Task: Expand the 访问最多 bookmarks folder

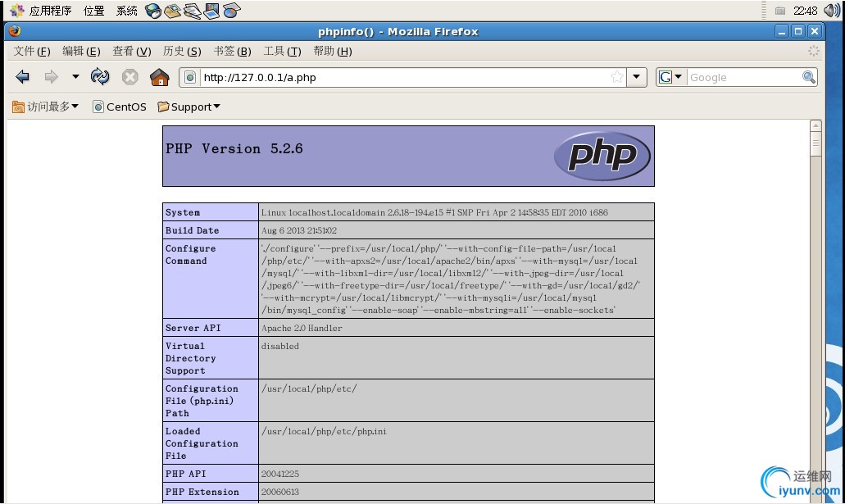Action: pos(45,107)
